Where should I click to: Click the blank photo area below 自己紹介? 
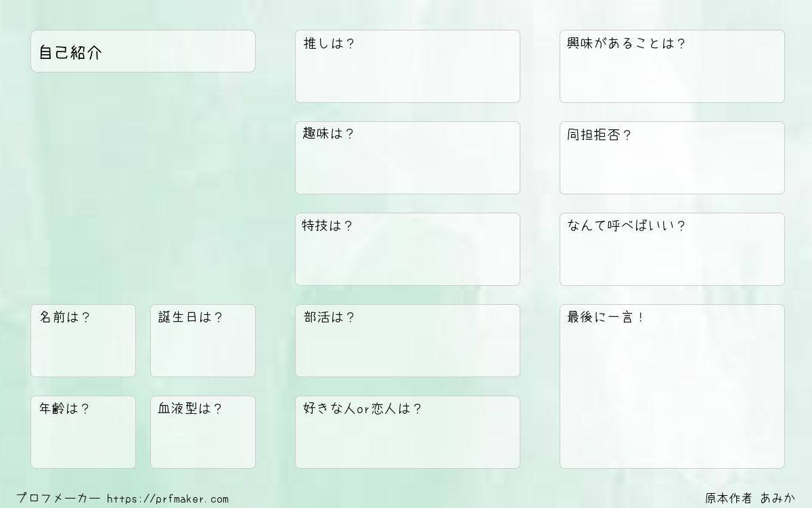click(x=143, y=188)
